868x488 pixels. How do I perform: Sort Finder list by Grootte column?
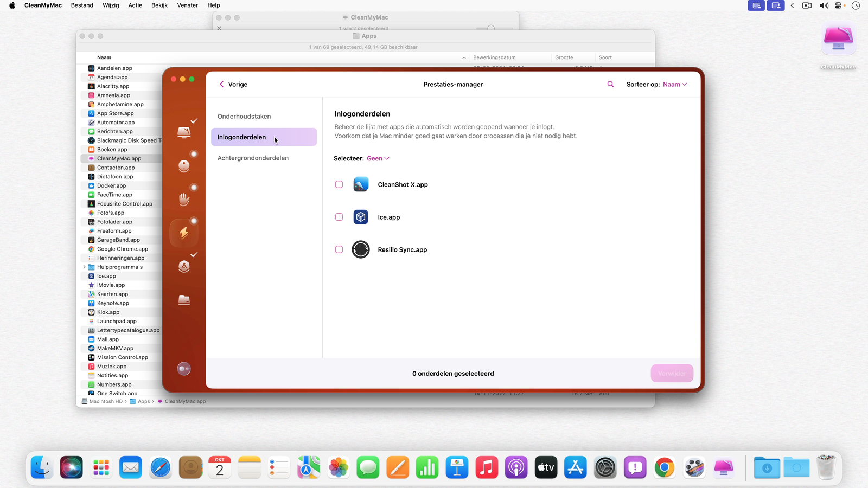[x=564, y=57]
